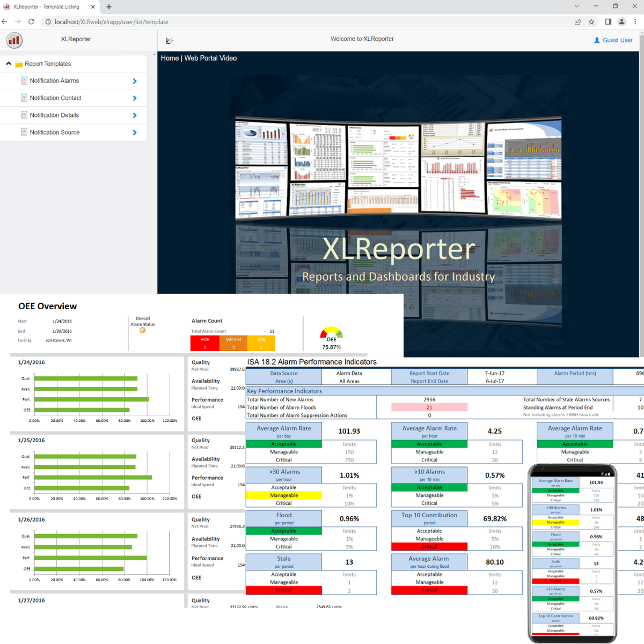This screenshot has height=644, width=644.
Task: Open the Notification Details template
Action: [54, 115]
